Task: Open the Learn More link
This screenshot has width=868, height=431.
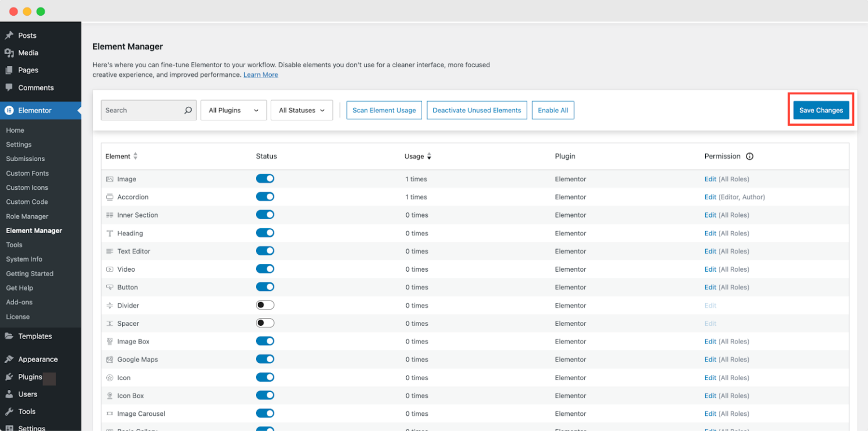Action: point(261,75)
